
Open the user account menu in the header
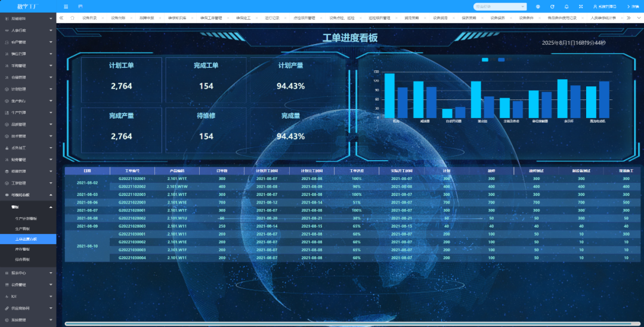tap(605, 7)
